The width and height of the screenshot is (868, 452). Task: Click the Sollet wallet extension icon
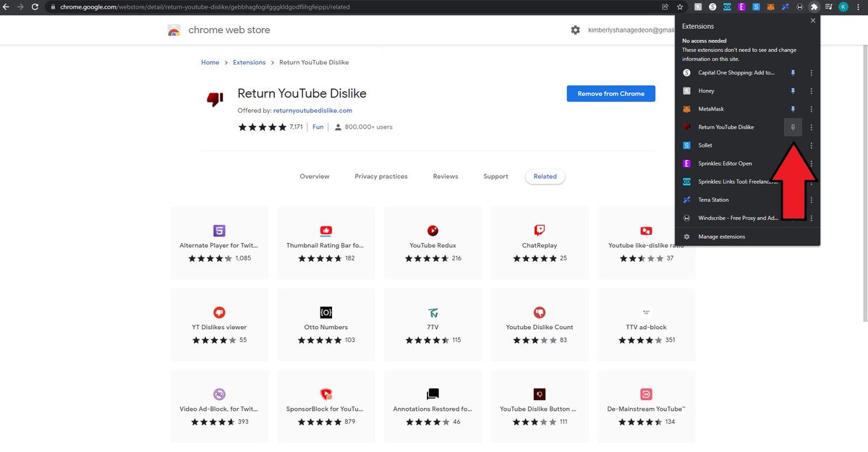coord(686,145)
